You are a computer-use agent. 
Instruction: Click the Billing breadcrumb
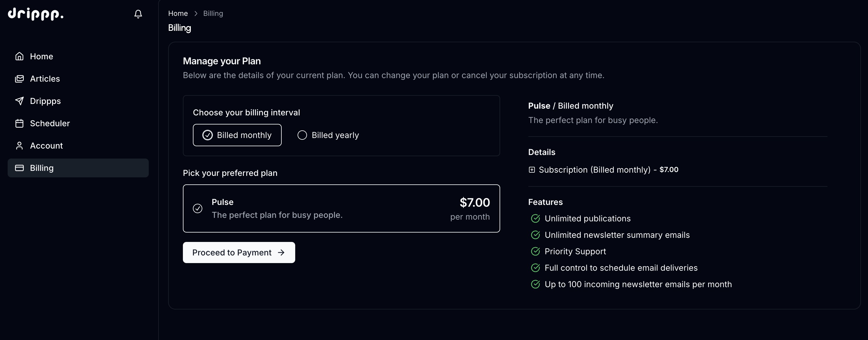click(x=213, y=14)
